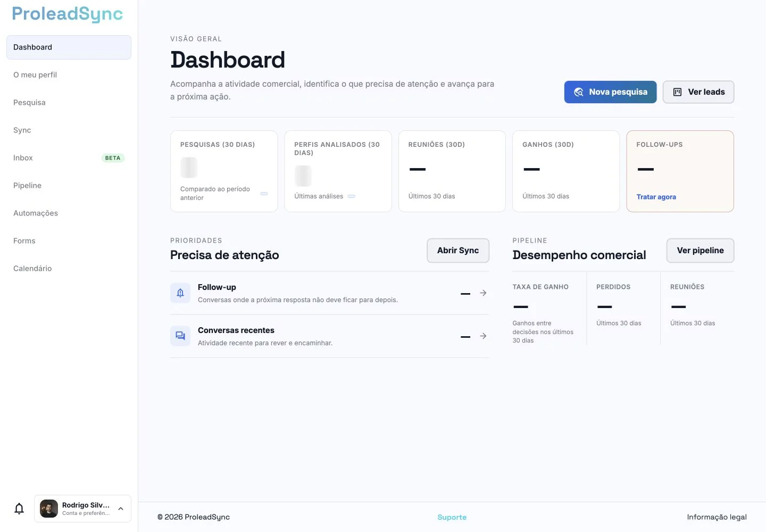
Task: Click the Desempenho comercial heading
Action: 579,255
